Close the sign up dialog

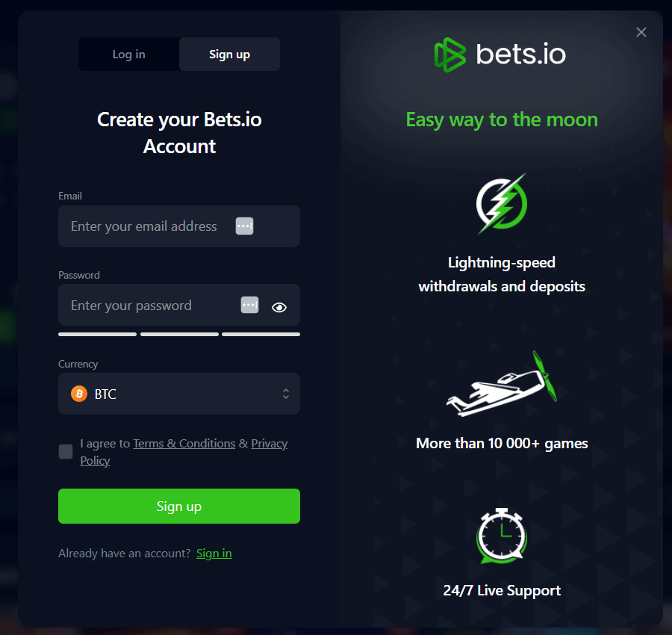click(641, 32)
